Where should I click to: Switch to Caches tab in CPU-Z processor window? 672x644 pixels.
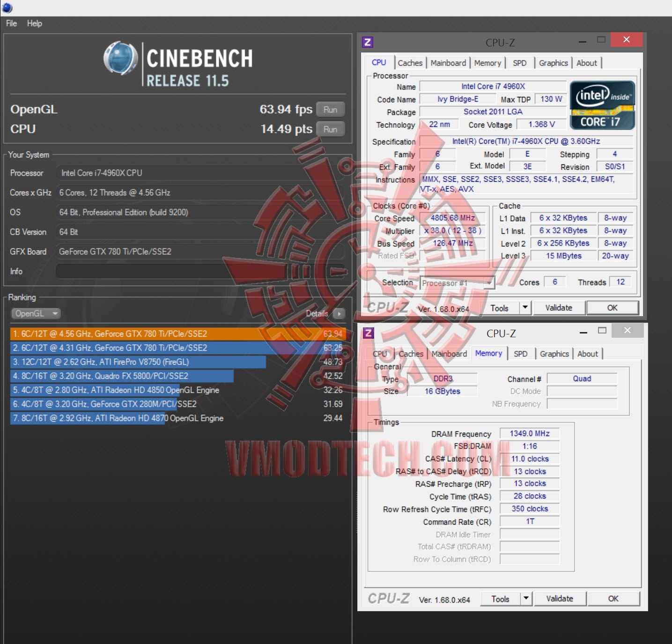point(410,63)
